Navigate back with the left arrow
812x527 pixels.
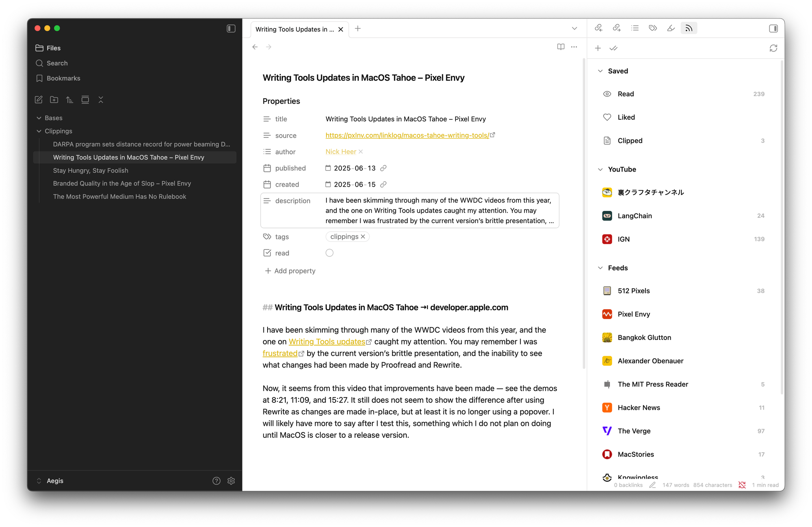coord(255,47)
